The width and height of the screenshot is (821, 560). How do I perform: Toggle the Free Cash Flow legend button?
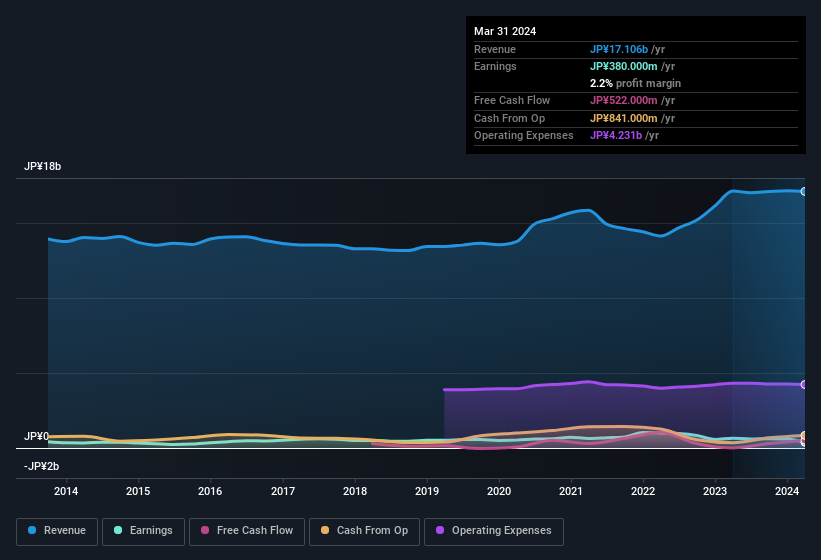click(247, 531)
